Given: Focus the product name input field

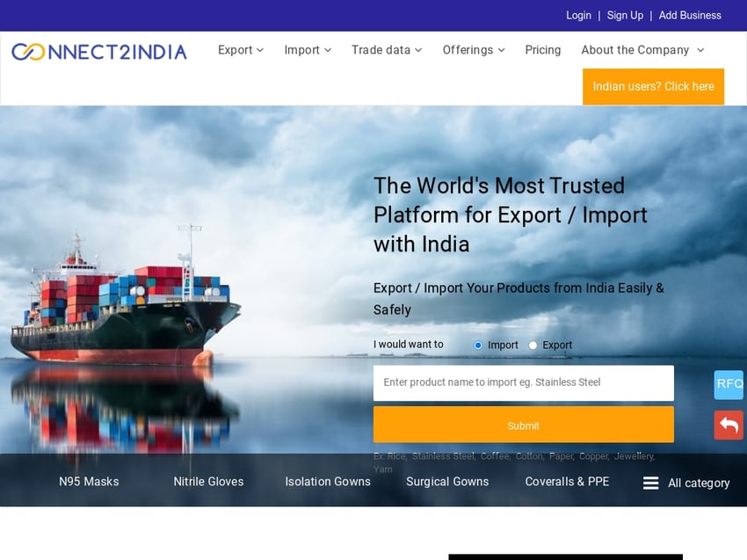Looking at the screenshot, I should click(524, 382).
